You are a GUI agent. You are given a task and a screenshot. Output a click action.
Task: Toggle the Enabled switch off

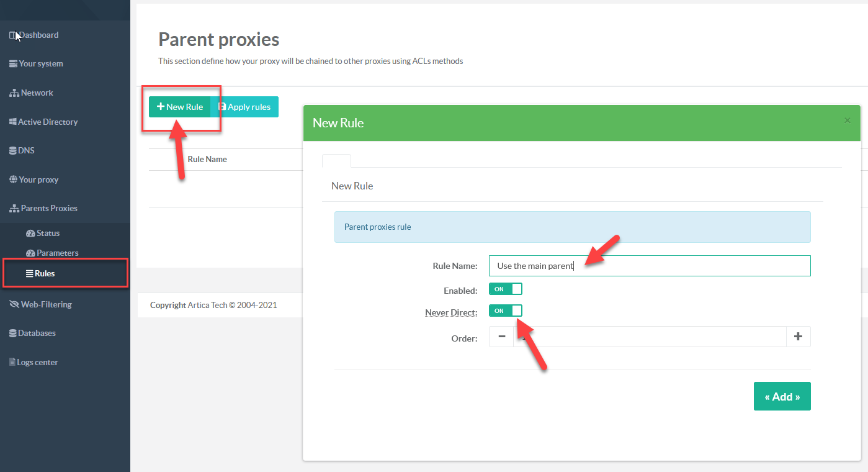tap(505, 289)
